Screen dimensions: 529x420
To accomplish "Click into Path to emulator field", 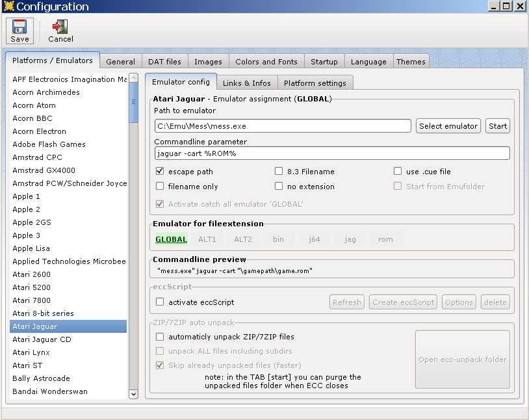I will pos(283,126).
